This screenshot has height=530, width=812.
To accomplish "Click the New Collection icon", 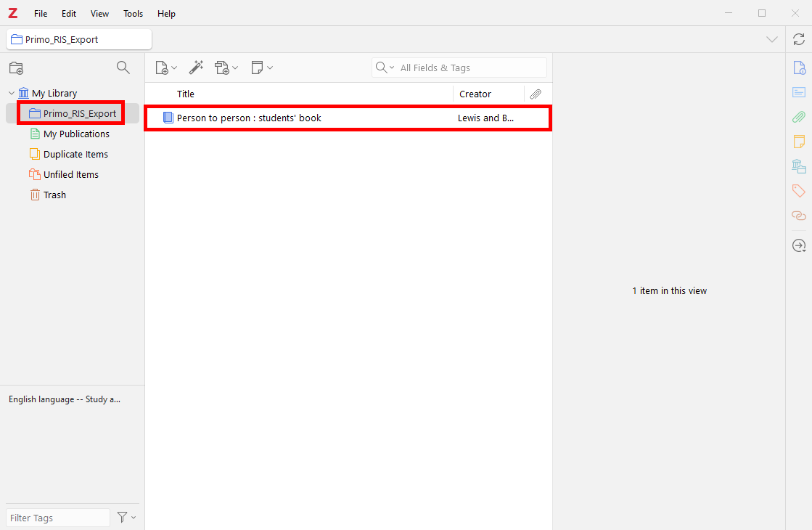I will click(x=16, y=68).
